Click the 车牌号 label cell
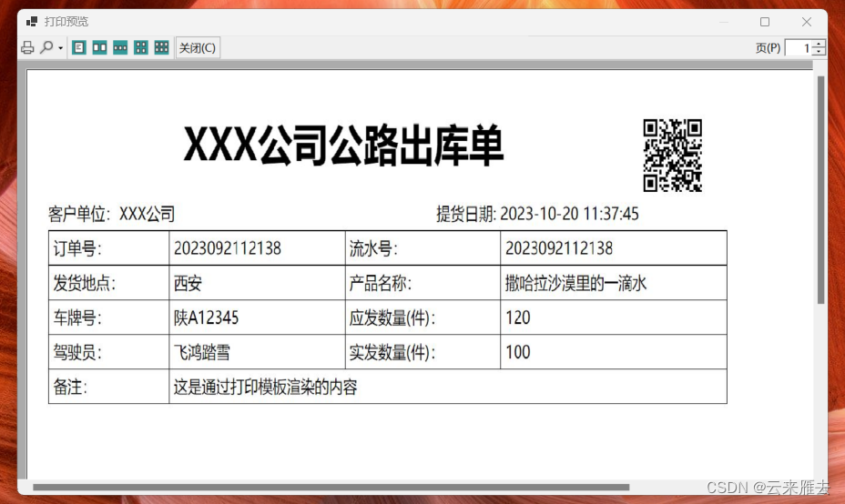The height and width of the screenshot is (504, 845). (109, 318)
